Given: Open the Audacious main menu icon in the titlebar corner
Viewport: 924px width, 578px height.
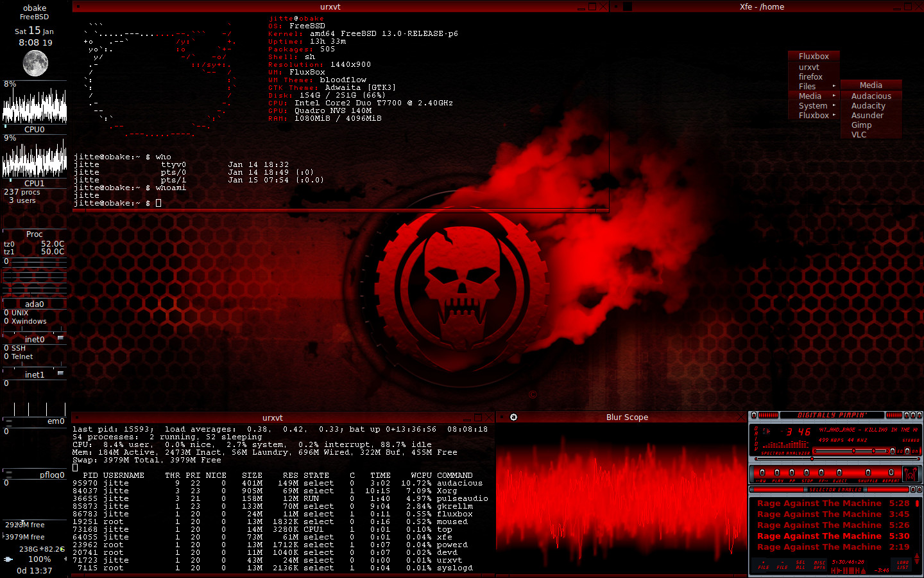Looking at the screenshot, I should (x=754, y=415).
